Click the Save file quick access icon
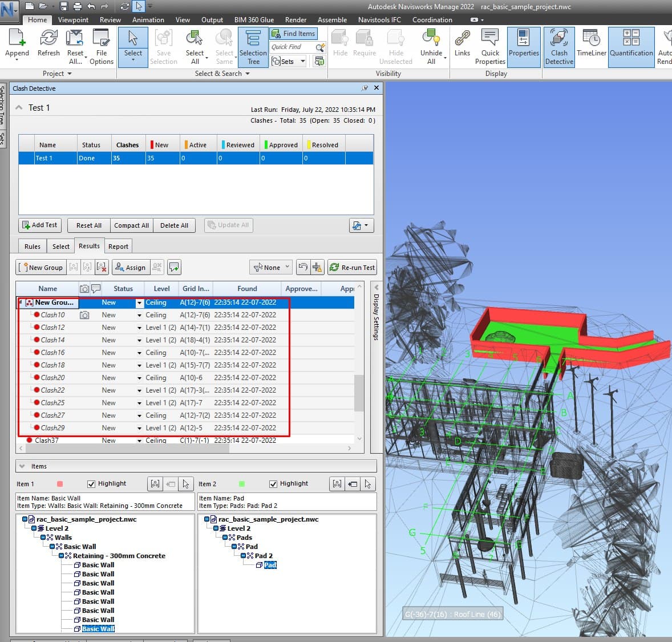 (64, 6)
